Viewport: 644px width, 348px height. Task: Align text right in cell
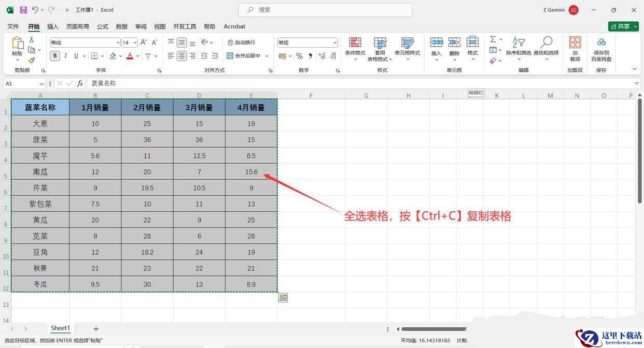pyautogui.click(x=192, y=56)
